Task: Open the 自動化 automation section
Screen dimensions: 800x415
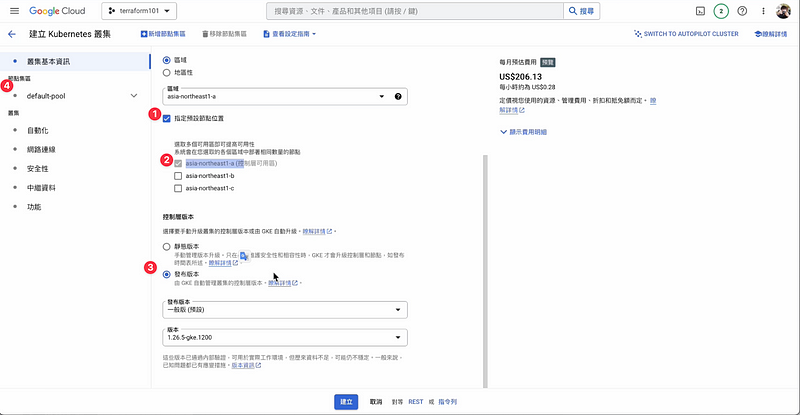Action: 38,131
